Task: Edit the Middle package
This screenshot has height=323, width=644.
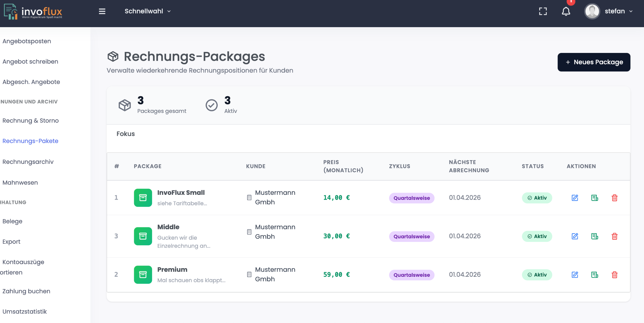Action: click(x=575, y=236)
